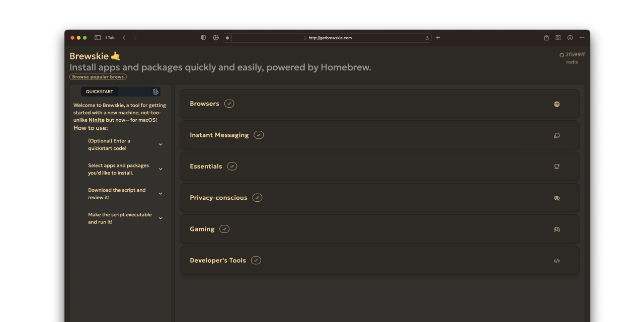Enable the Gaming category checkmark
The width and height of the screenshot is (644, 322).
coord(224,228)
